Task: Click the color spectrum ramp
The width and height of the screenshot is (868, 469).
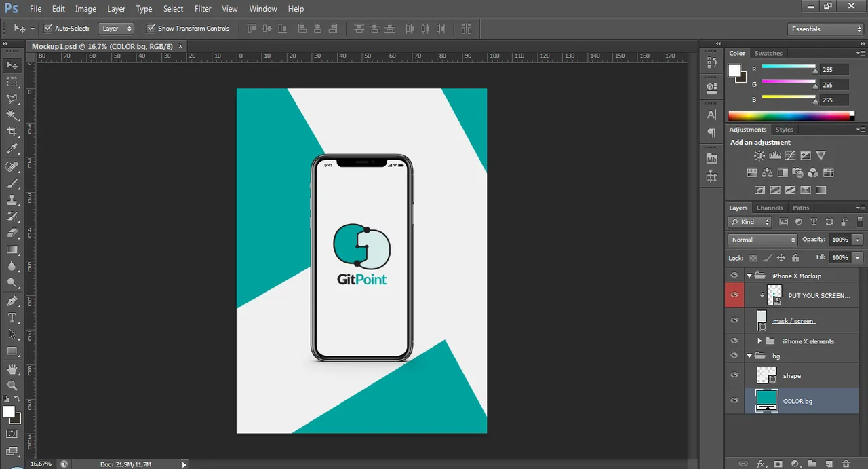Action: pyautogui.click(x=790, y=116)
